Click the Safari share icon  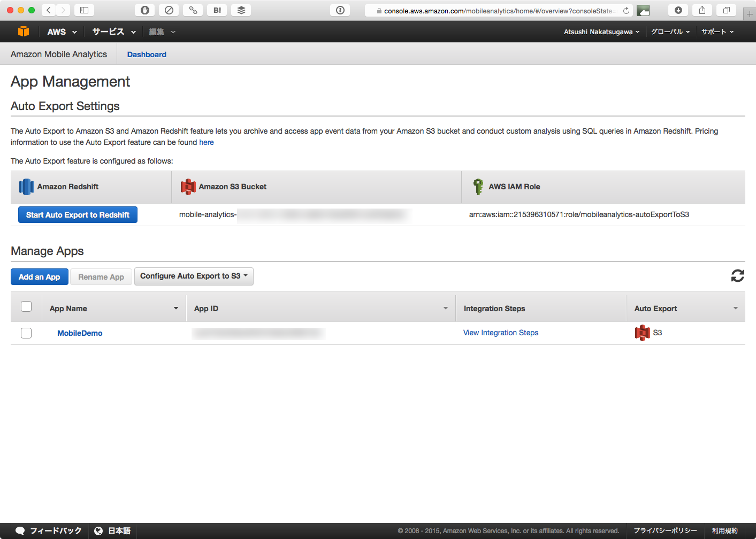click(702, 10)
